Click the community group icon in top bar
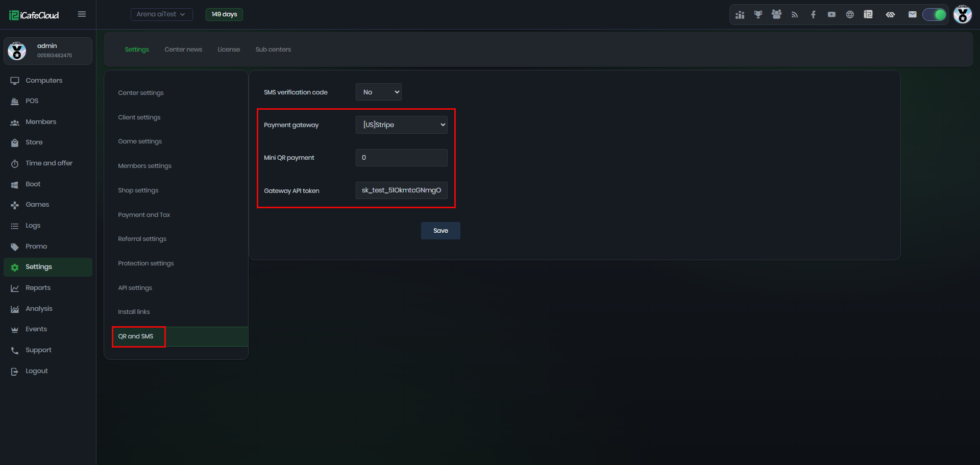 776,15
